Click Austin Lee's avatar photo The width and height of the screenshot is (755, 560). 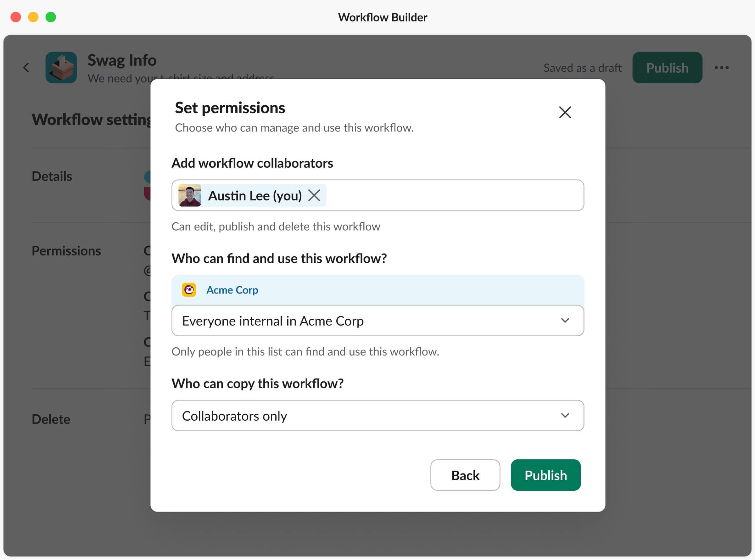pyautogui.click(x=190, y=195)
